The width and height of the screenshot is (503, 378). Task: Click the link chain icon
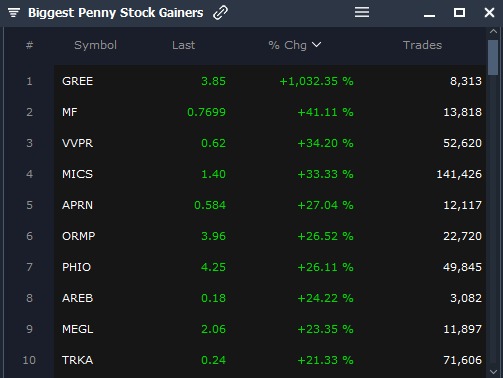pos(220,13)
